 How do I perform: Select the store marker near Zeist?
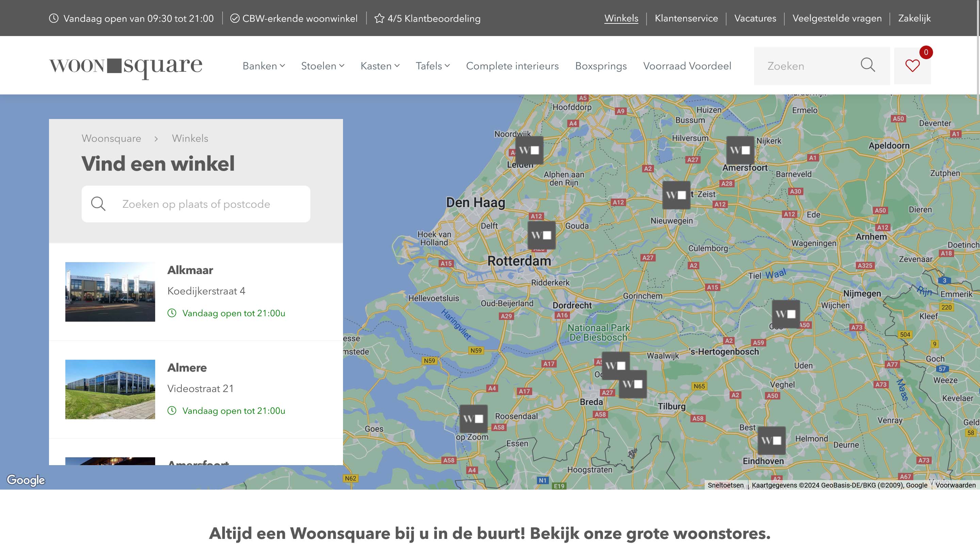tap(676, 194)
